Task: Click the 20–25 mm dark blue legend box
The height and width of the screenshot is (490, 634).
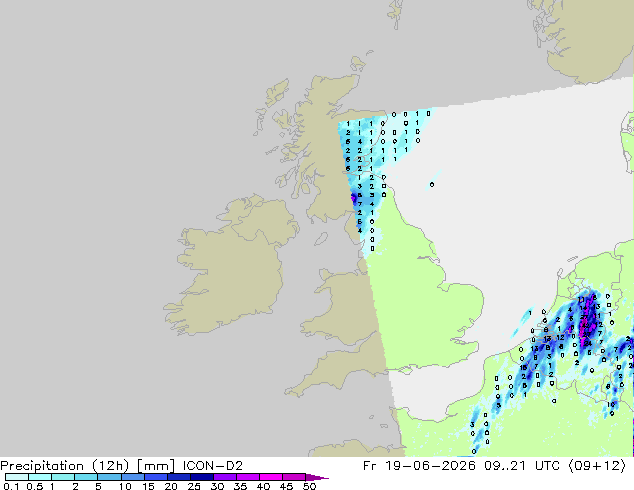Action: (x=179, y=477)
